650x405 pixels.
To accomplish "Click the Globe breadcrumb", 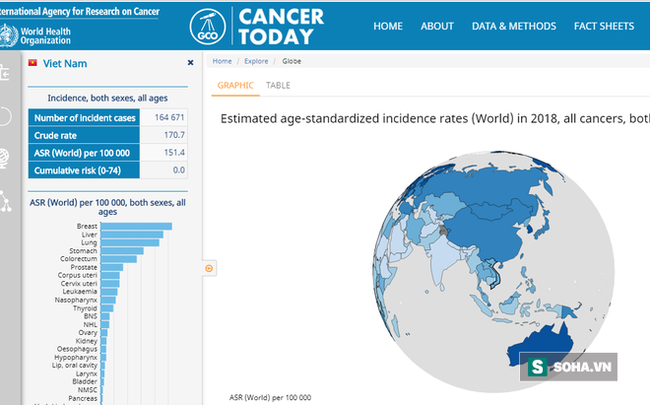I will [x=291, y=61].
